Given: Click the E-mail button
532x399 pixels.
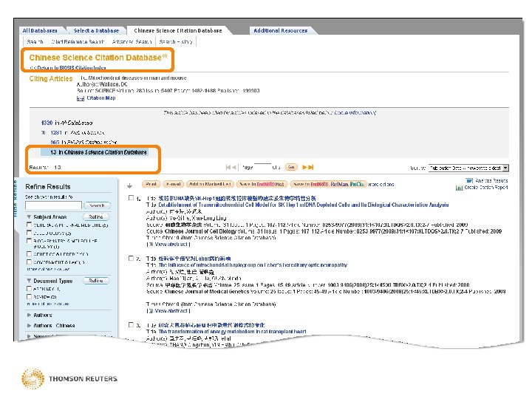Looking at the screenshot, I should click(x=174, y=184).
